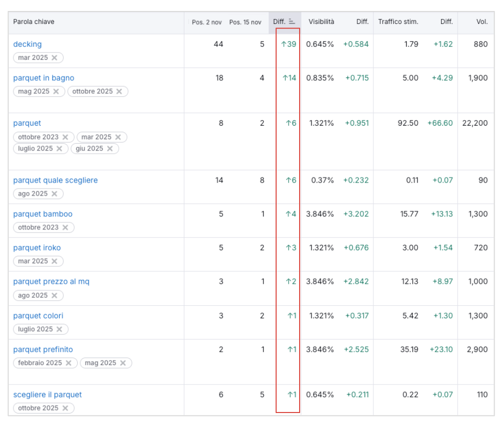Remove 'febbraio 2025' tag from parquet prefinito
Screen dimensions: 504x424
(69, 363)
